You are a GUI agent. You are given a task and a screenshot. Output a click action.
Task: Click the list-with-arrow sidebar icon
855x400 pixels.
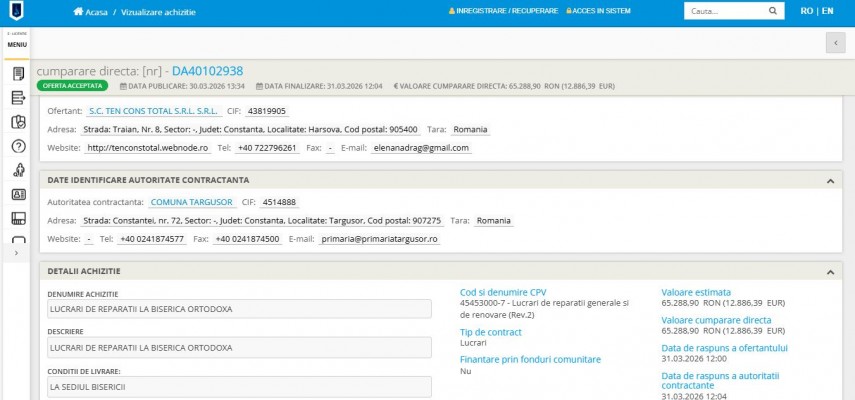[17, 98]
